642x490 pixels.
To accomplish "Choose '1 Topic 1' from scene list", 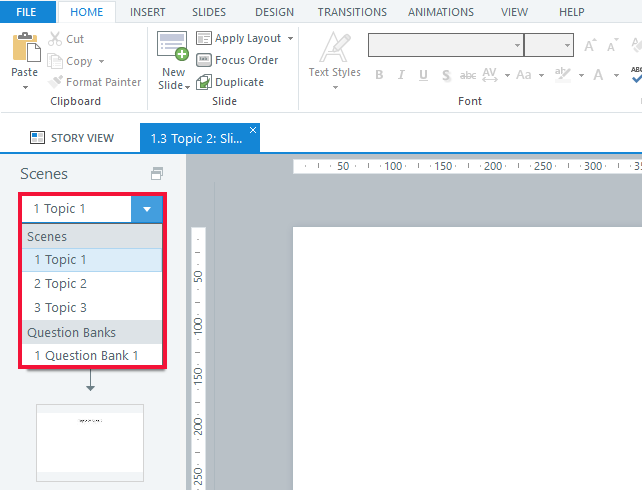I will coord(92,260).
